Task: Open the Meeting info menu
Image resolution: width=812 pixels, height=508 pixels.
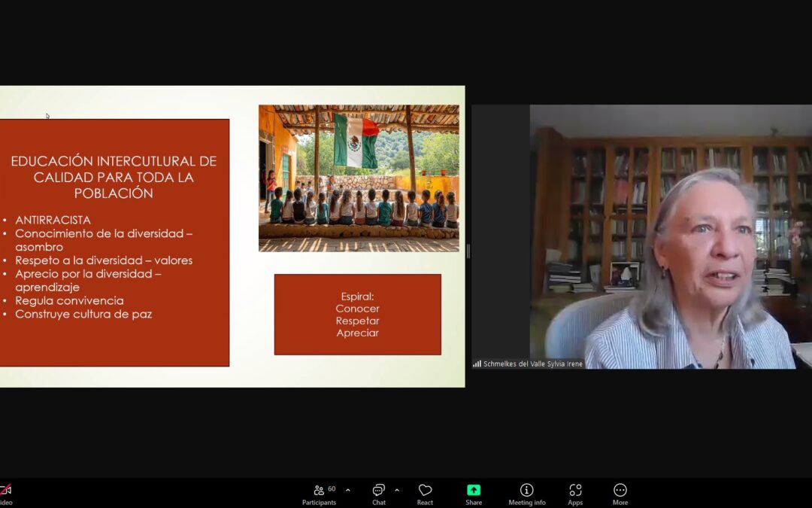Action: tap(526, 493)
